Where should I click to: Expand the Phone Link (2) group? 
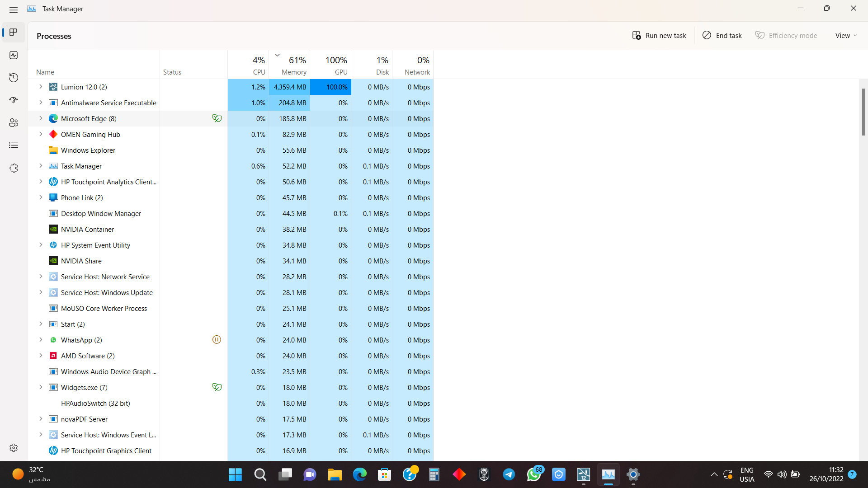point(41,197)
